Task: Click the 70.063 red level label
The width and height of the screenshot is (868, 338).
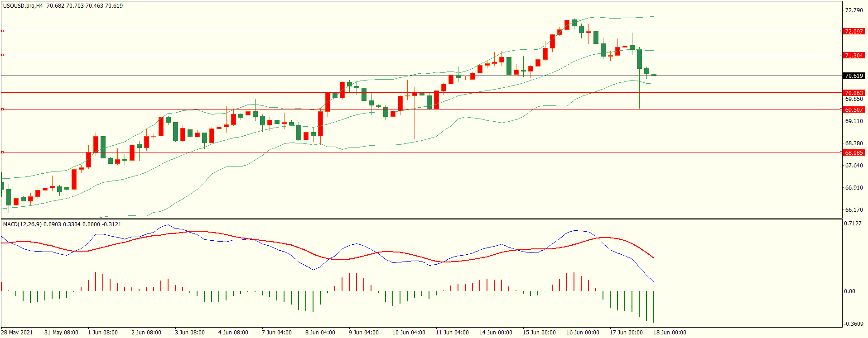Action: coord(854,93)
